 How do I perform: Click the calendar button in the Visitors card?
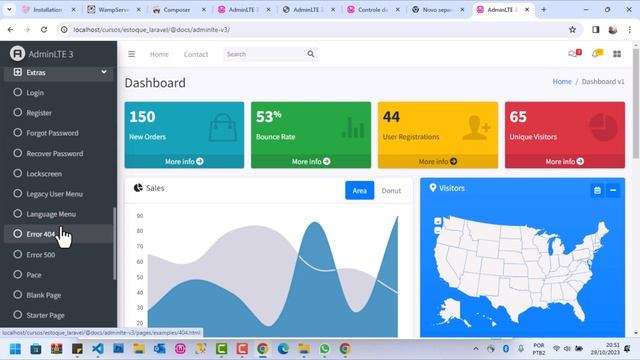click(597, 190)
